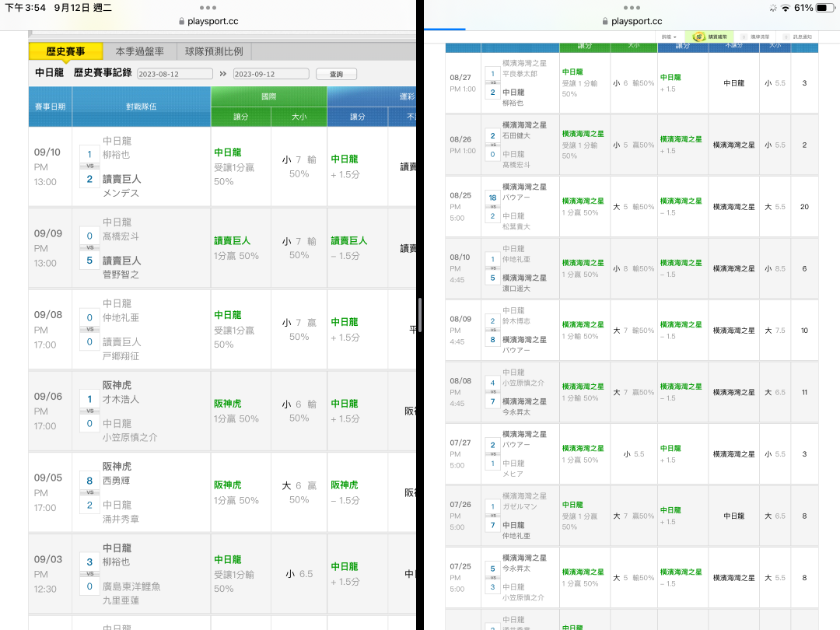Click 阪神虎 pick in 09/06 讓分 column
The width and height of the screenshot is (840, 630).
click(x=228, y=404)
